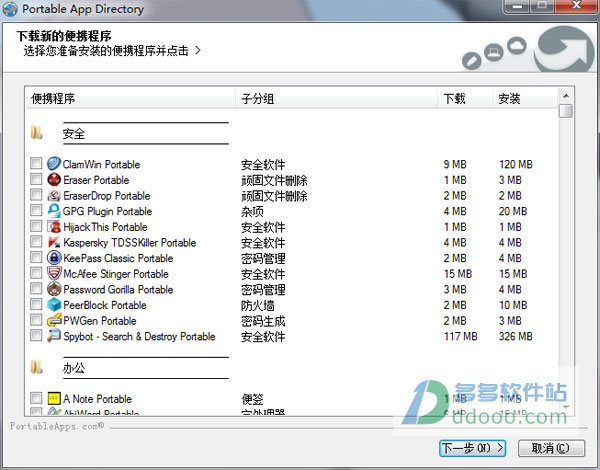Image resolution: width=600 pixels, height=470 pixels.
Task: Sort by the 下载 column header
Action: (465, 98)
